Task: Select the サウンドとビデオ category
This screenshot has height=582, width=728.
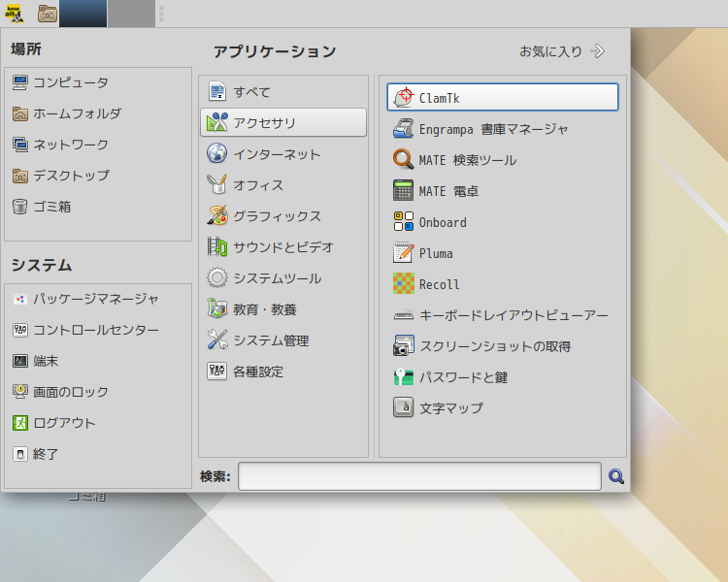Action: [x=283, y=247]
